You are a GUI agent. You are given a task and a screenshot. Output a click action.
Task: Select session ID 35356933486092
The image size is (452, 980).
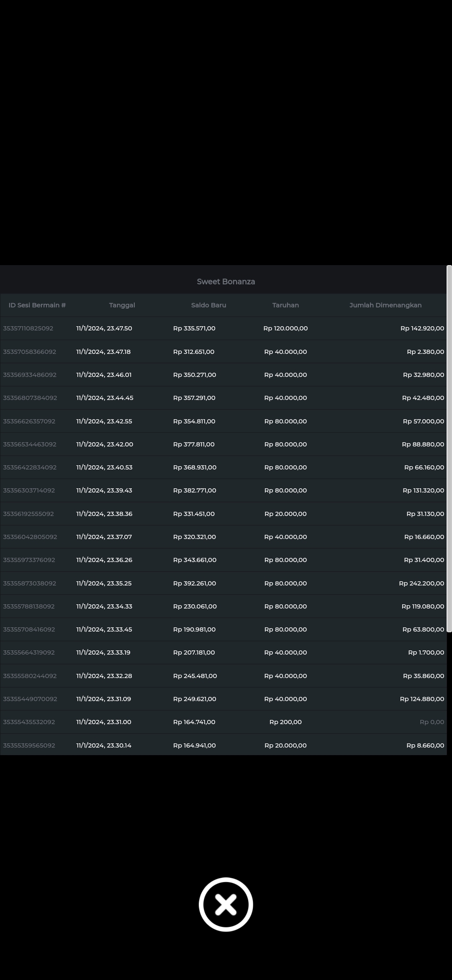[x=29, y=375]
